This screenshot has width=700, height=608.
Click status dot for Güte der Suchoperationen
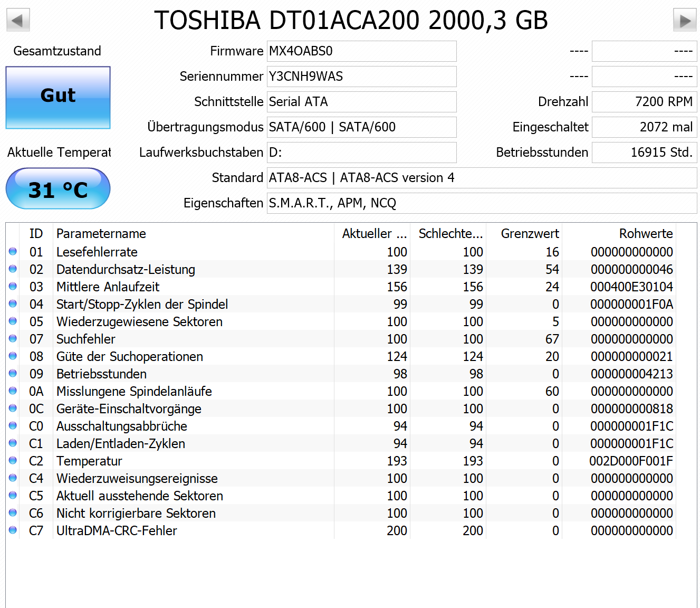pos(13,356)
